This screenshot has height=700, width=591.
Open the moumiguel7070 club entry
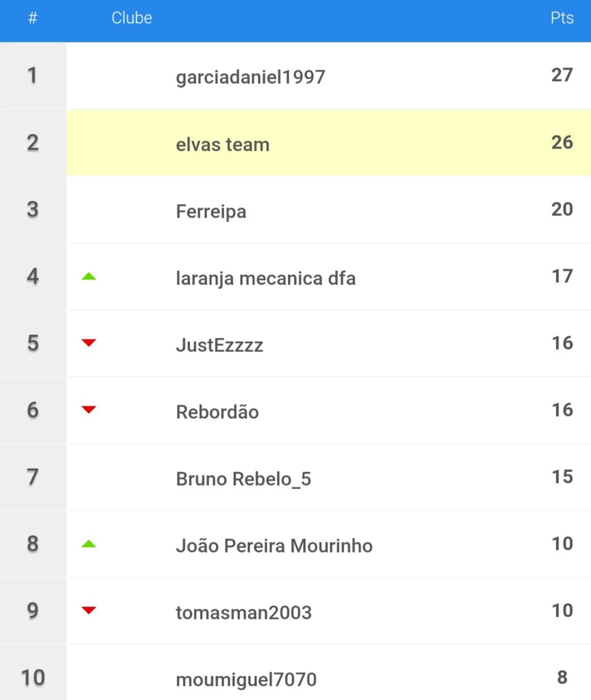click(x=246, y=680)
